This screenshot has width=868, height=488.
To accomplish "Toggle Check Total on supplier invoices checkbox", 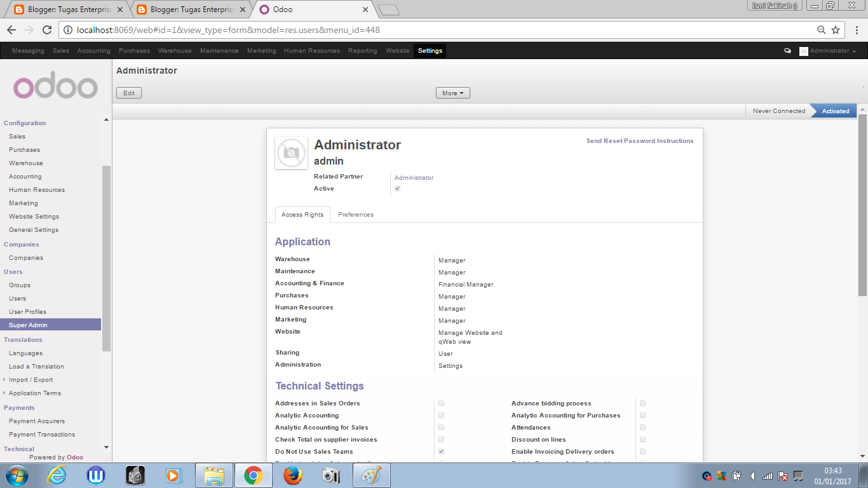I will click(441, 439).
